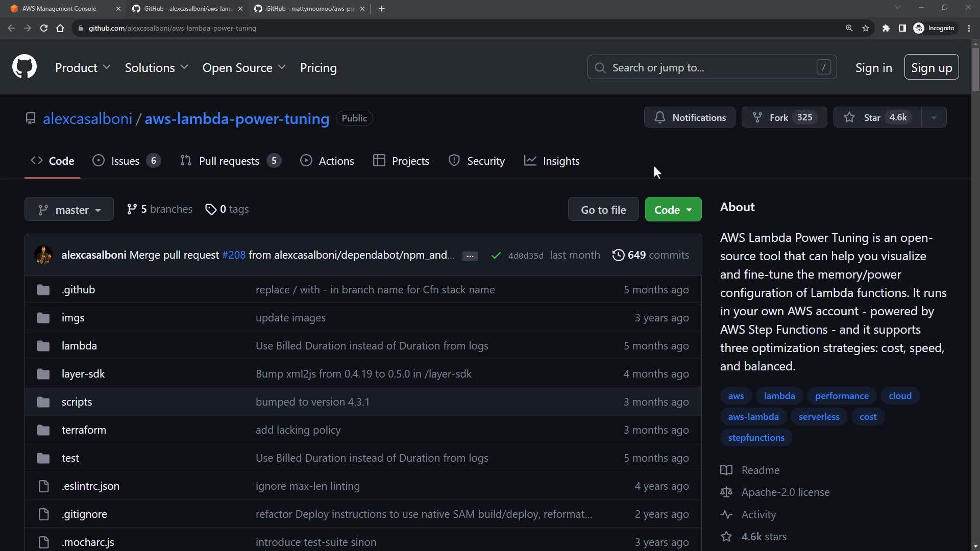980x551 pixels.
Task: Expand the star lists dropdown arrow
Action: [x=934, y=117]
